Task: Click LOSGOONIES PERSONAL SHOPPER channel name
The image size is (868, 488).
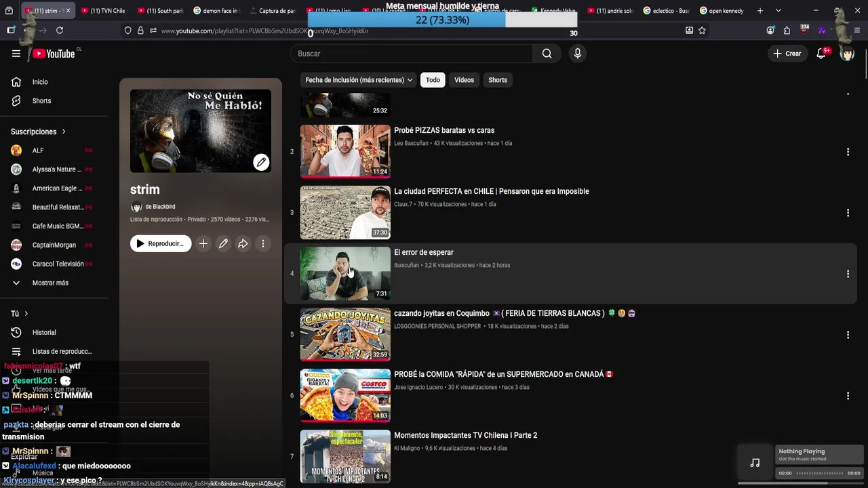Action: pyautogui.click(x=437, y=327)
